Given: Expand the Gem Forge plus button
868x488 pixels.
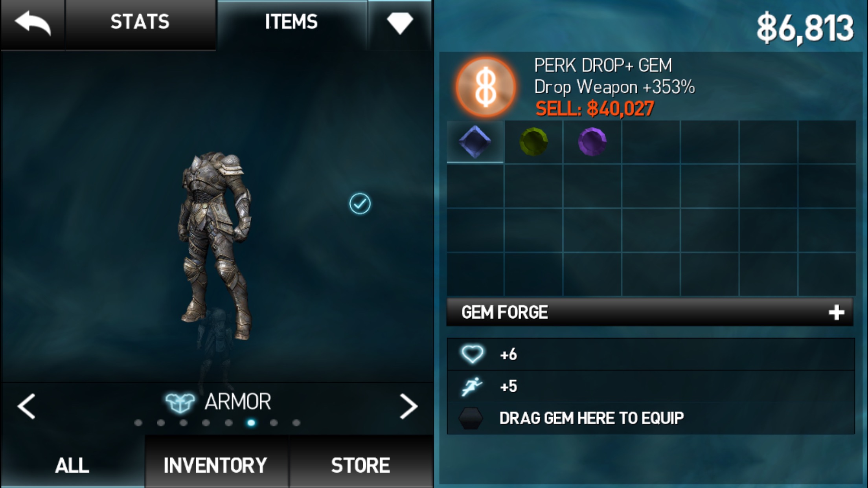Looking at the screenshot, I should click(x=836, y=312).
